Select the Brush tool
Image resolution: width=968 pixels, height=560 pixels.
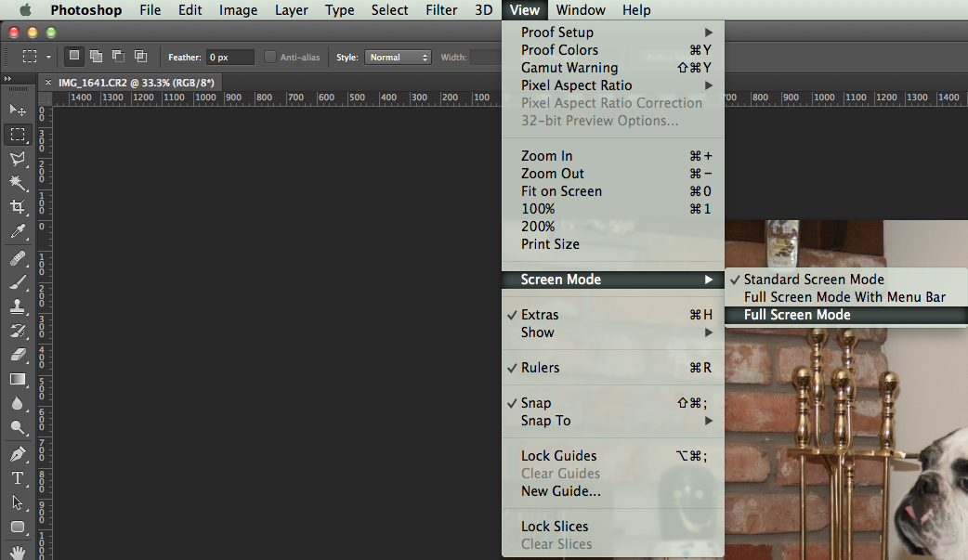tap(18, 282)
